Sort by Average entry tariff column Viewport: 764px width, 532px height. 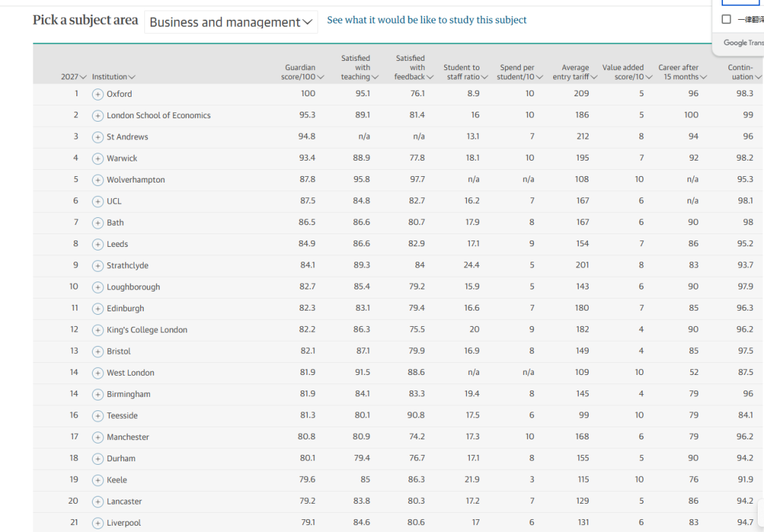point(575,72)
